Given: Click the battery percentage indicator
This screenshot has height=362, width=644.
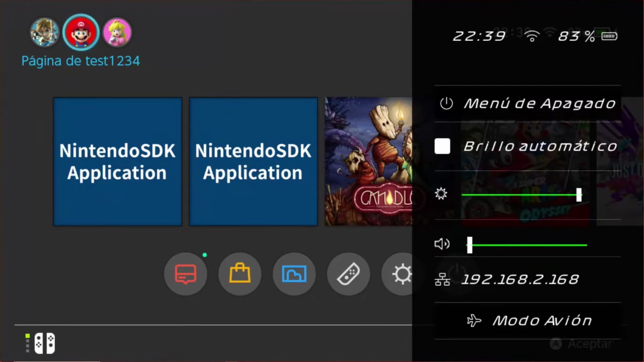Looking at the screenshot, I should pyautogui.click(x=576, y=36).
